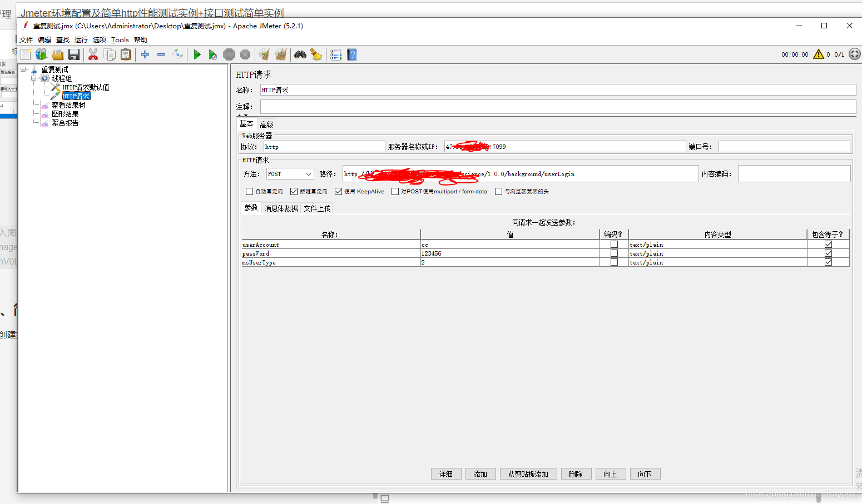The width and height of the screenshot is (862, 504).
Task: Select 聚合报告 in the tree
Action: pos(65,123)
